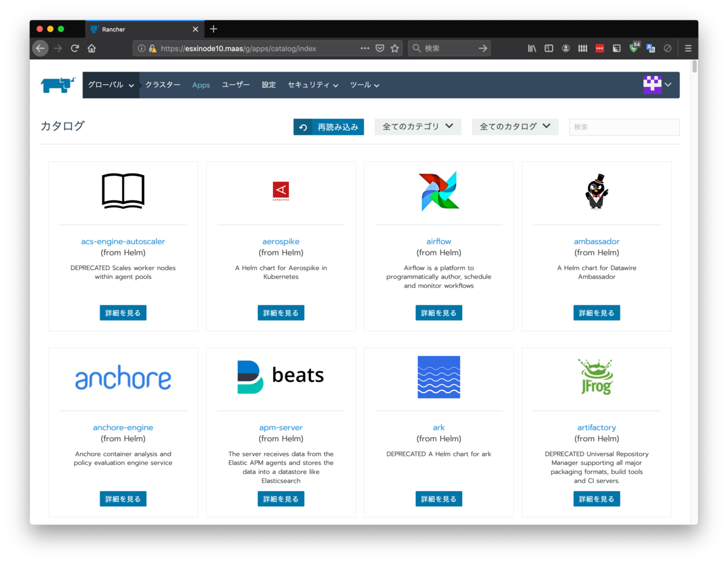Expand the user menu chevron beside the avatar
The image size is (728, 564).
pyautogui.click(x=669, y=85)
